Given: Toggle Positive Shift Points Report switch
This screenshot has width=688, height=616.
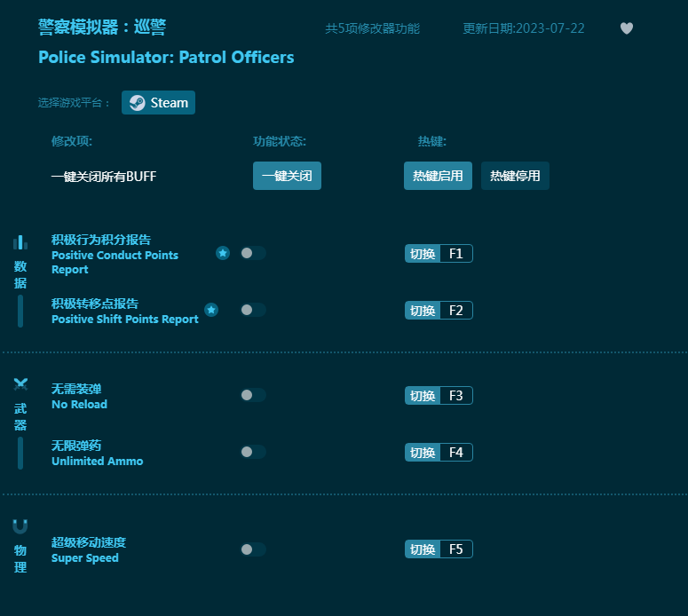Looking at the screenshot, I should [253, 310].
